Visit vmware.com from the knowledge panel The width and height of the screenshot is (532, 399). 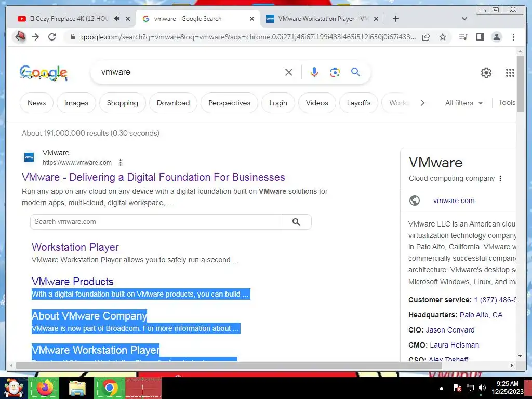(454, 201)
